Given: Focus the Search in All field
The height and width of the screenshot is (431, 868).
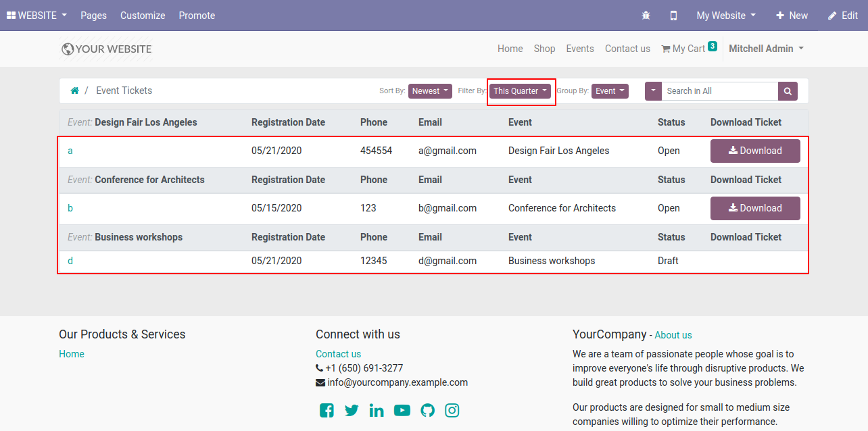Looking at the screenshot, I should coord(719,91).
